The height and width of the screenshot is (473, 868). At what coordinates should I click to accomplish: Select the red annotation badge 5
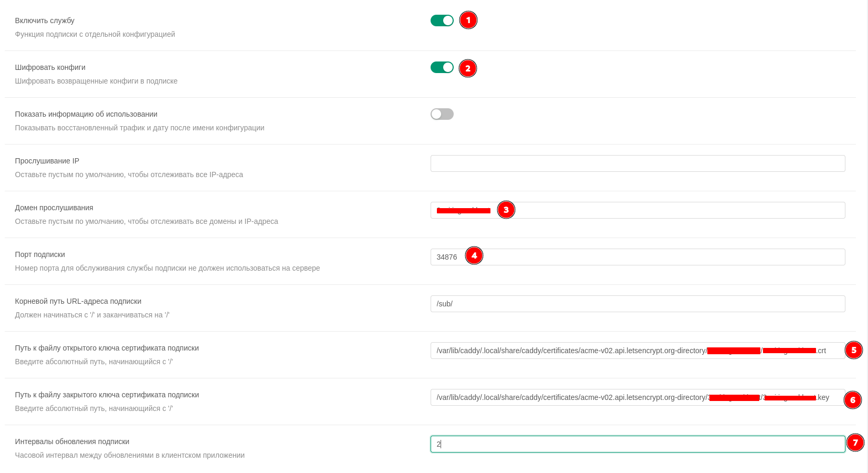tap(853, 350)
